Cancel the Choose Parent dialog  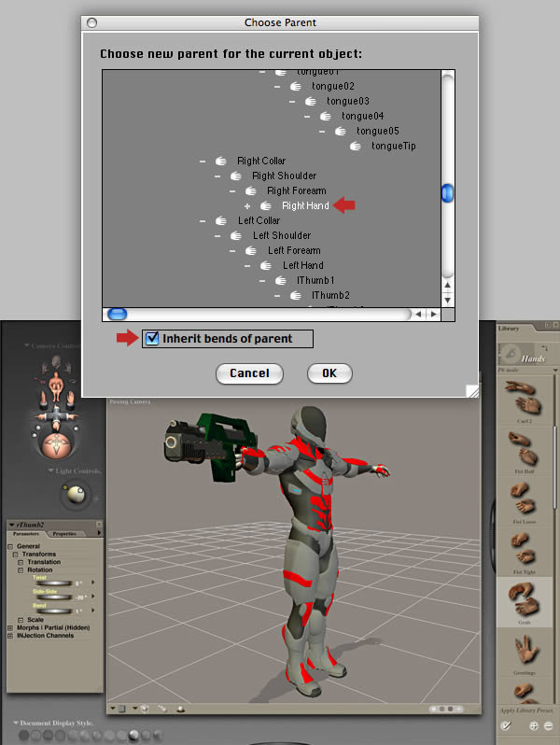(x=249, y=373)
